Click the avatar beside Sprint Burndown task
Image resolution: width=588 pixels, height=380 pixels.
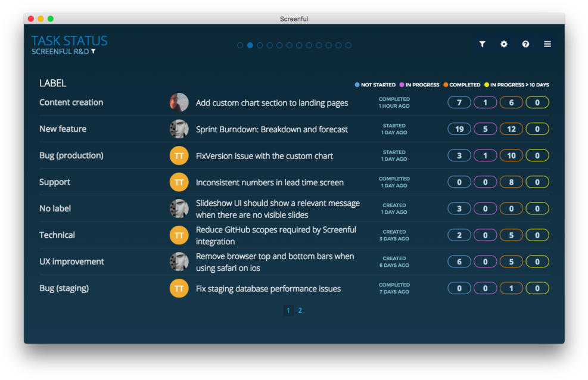pos(179,129)
